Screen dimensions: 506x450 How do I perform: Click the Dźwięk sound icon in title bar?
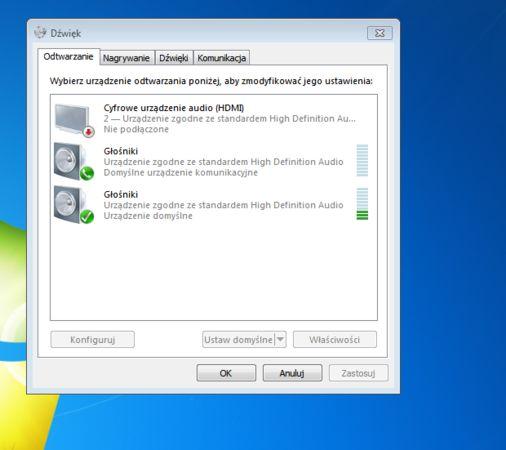pyautogui.click(x=40, y=32)
